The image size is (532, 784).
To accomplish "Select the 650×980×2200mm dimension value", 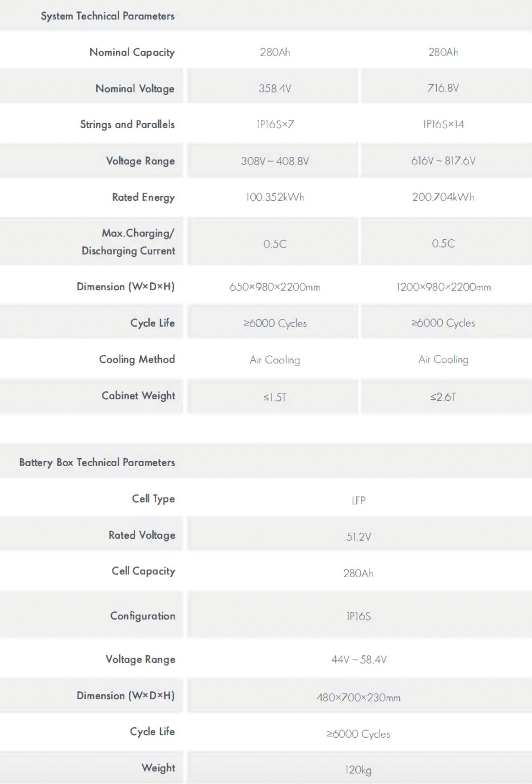I will point(275,287).
